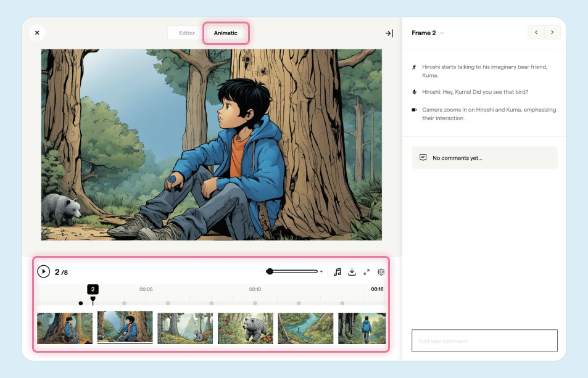The image size is (588, 378).
Task: Expand the Frame 2 dropdown
Action: (x=441, y=33)
